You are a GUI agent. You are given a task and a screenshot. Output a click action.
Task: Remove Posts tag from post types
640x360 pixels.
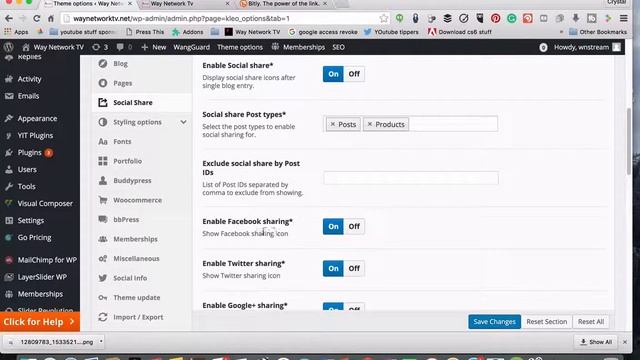[x=332, y=124]
